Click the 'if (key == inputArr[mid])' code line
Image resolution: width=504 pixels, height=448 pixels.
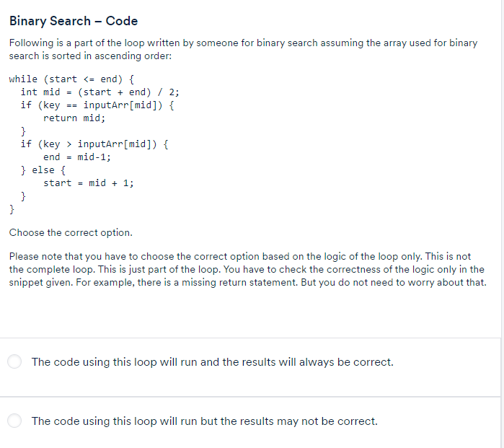(x=97, y=105)
